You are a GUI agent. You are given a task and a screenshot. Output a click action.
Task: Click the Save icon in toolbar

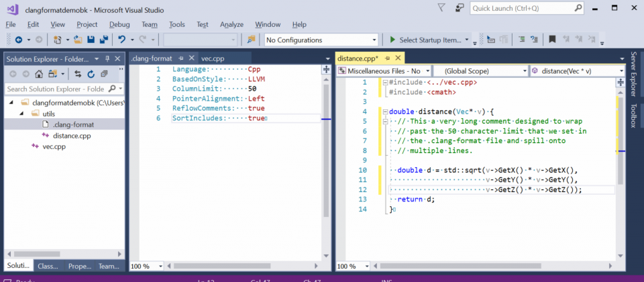[x=91, y=40]
